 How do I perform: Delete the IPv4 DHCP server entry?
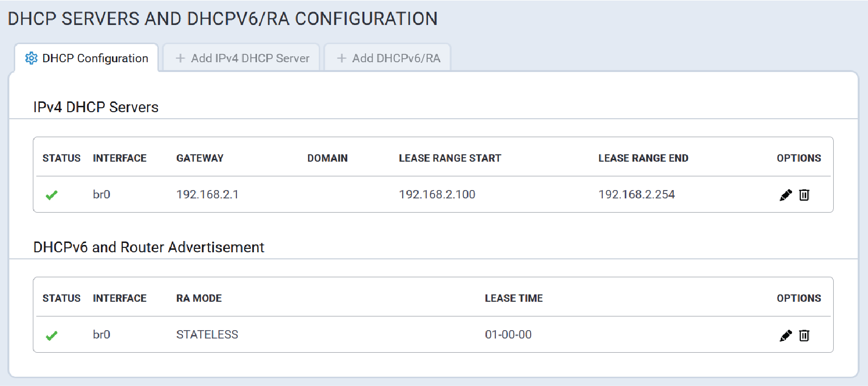coord(804,195)
